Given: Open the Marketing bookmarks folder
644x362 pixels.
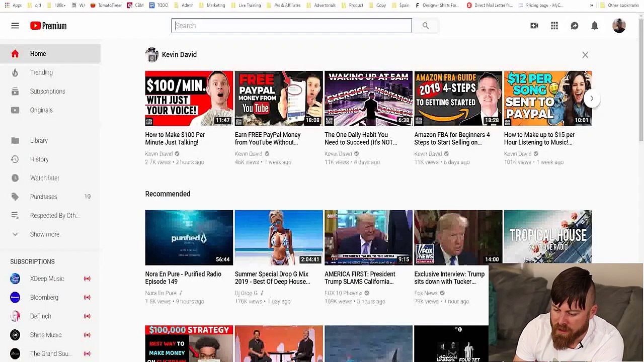Looking at the screenshot, I should coord(212,5).
